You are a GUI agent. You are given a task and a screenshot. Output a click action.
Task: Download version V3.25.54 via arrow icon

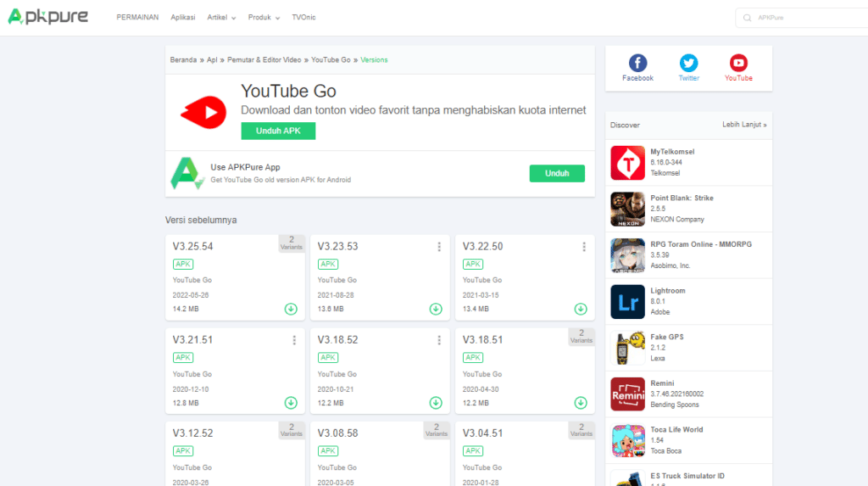tap(291, 309)
